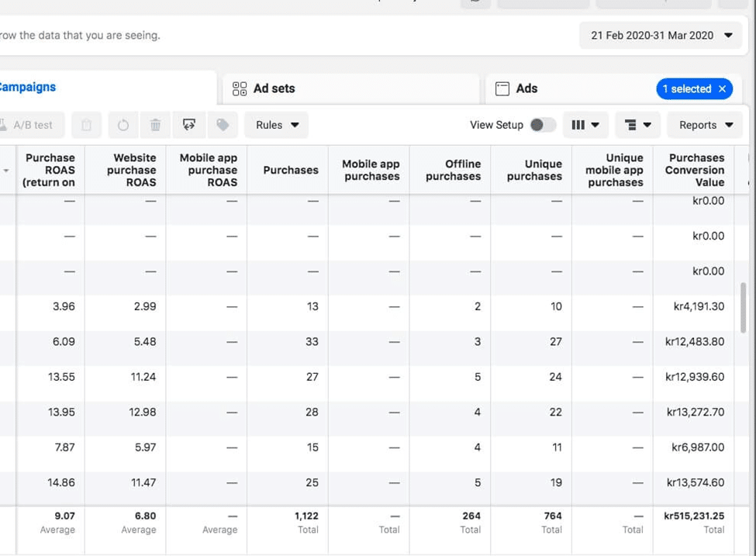
Task: Click the vertical scrollbar thumb
Action: pyautogui.click(x=744, y=308)
